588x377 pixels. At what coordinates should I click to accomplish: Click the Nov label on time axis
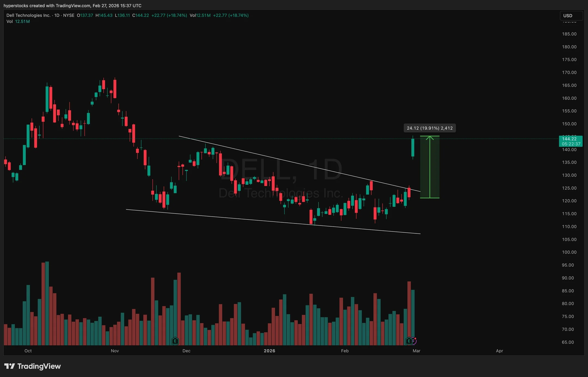(x=115, y=351)
